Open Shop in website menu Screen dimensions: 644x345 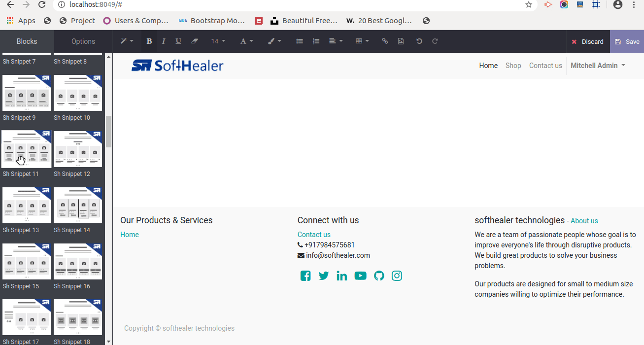click(x=513, y=66)
